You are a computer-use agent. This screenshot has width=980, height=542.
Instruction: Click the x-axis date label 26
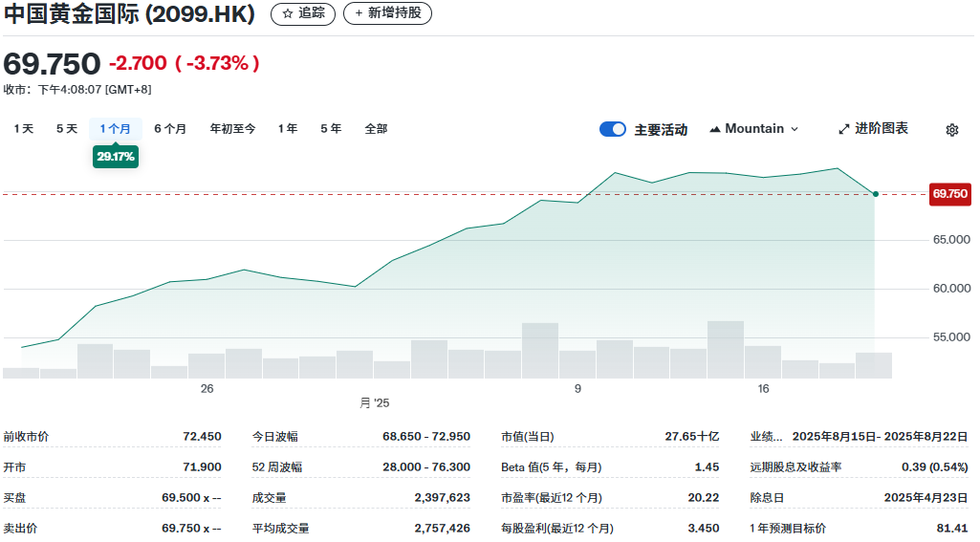click(207, 389)
